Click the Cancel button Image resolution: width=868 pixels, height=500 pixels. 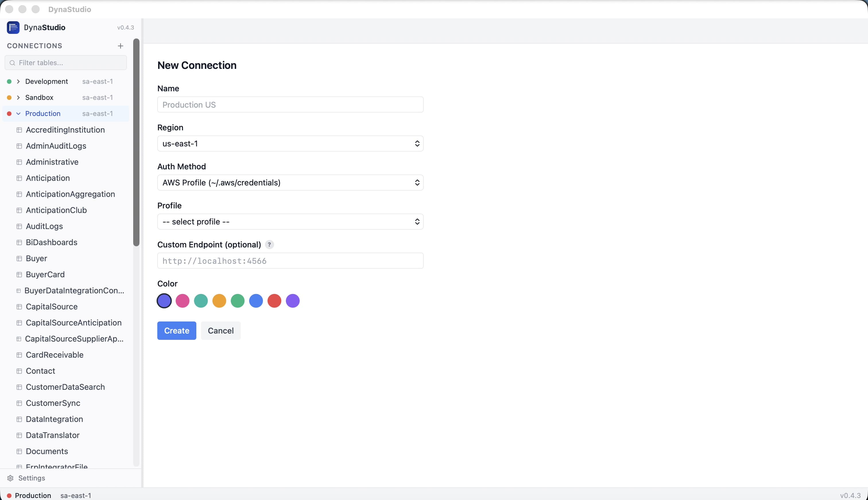tap(220, 331)
